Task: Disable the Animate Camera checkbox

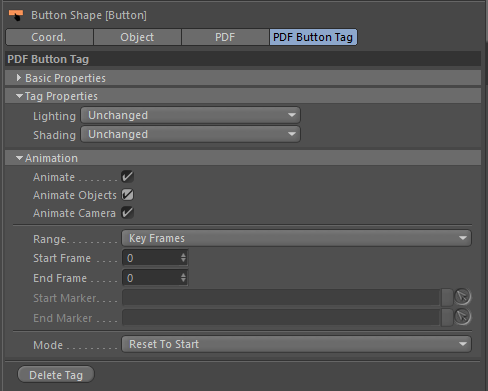Action: [x=127, y=213]
